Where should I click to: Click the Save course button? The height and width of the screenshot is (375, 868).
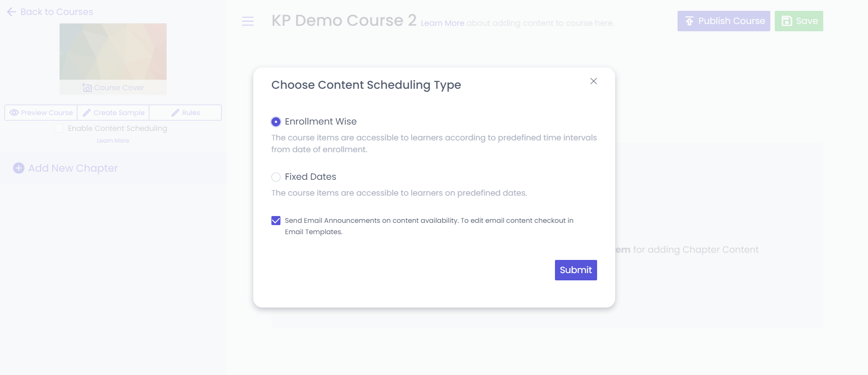tap(798, 21)
